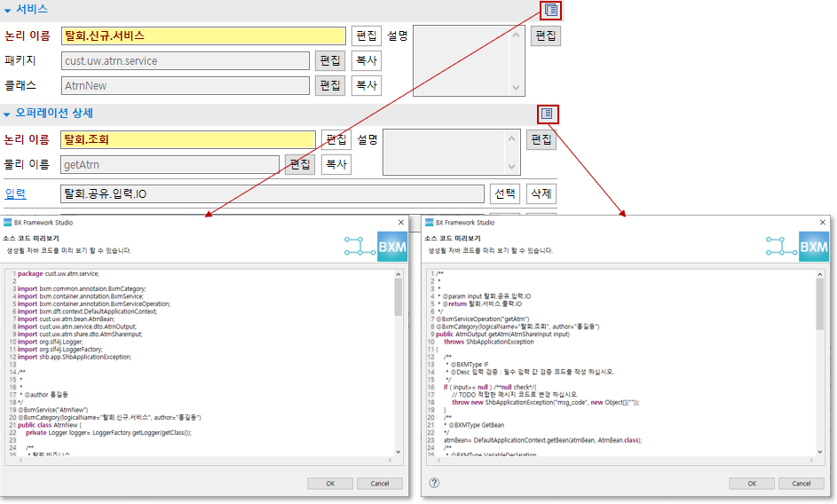Copy class name AtrnNew

[367, 85]
